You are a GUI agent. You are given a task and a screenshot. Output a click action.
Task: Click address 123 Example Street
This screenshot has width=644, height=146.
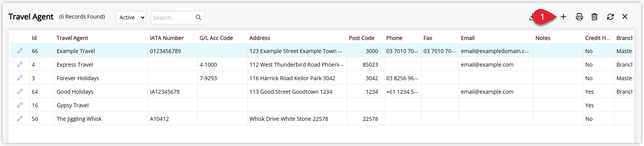click(x=296, y=51)
